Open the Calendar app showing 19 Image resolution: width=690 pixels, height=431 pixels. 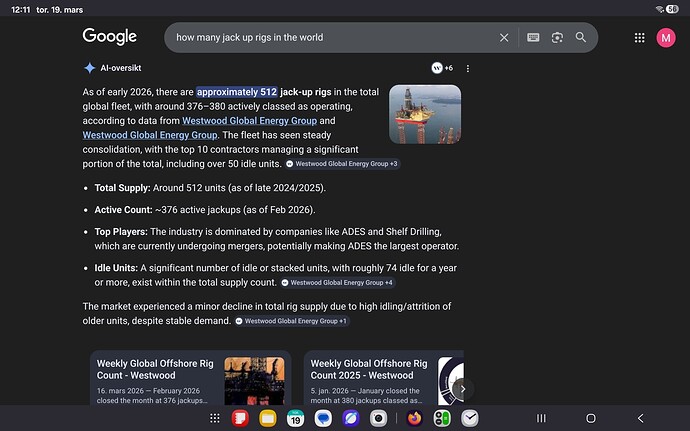tap(295, 418)
